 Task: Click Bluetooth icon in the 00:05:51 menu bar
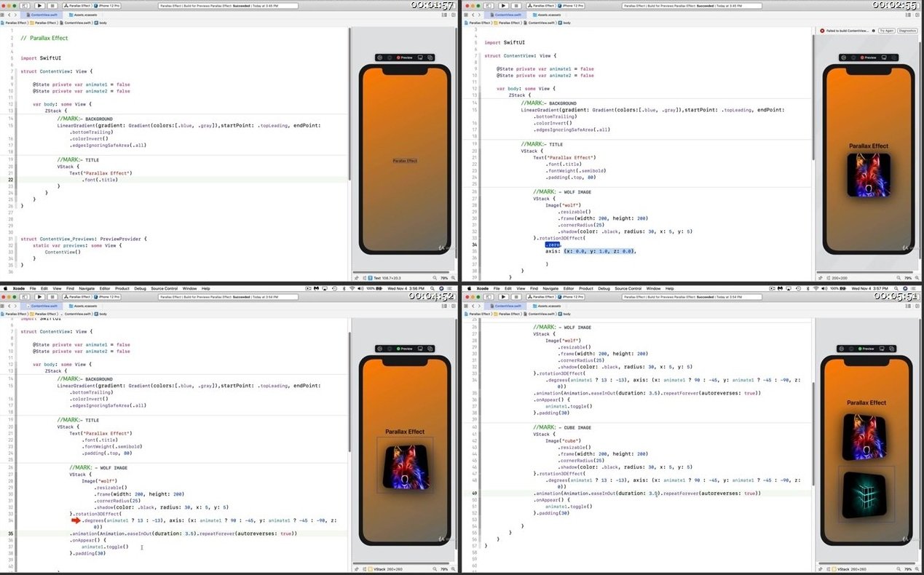tap(806, 288)
